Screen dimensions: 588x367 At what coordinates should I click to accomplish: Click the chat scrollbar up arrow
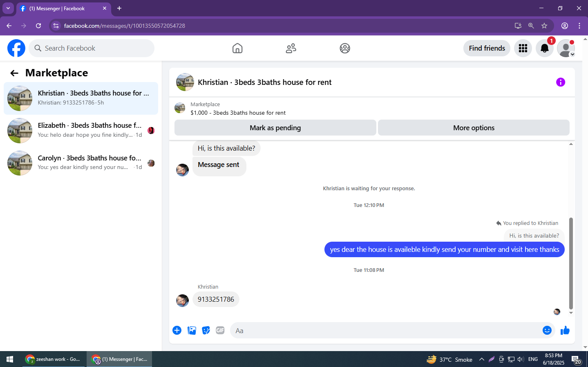[x=571, y=144]
